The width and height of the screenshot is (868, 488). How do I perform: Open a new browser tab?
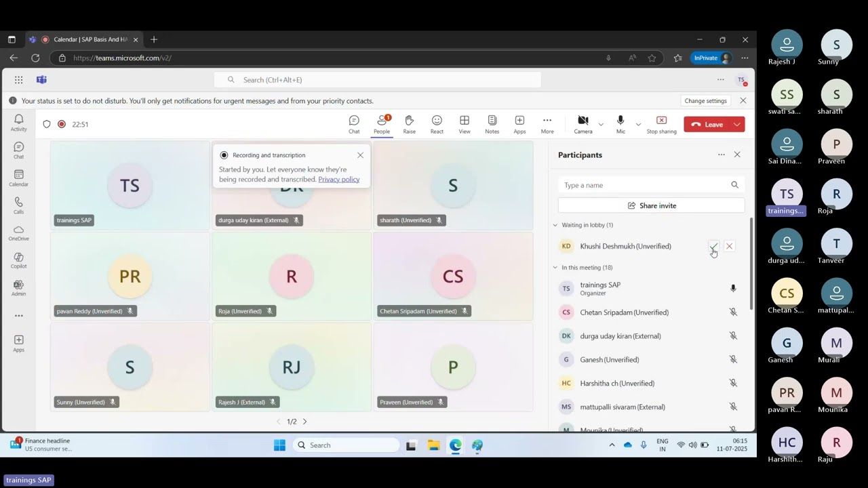[x=154, y=39]
